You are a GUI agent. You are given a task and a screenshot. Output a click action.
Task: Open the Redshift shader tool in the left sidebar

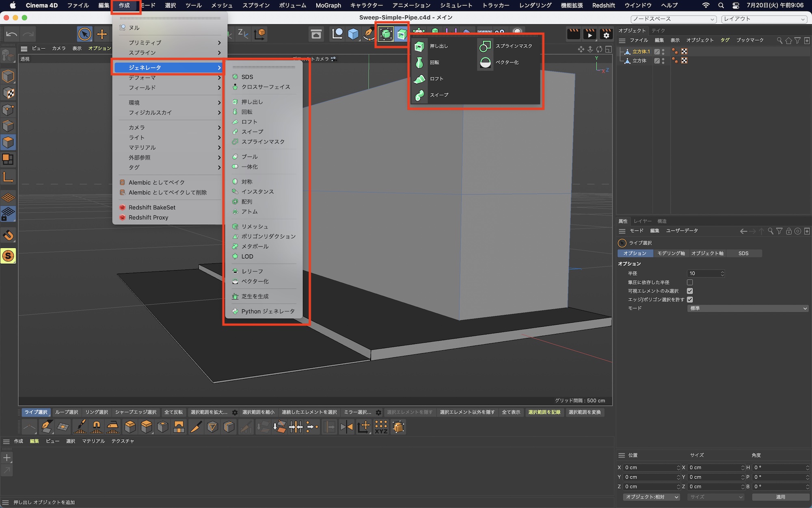click(8, 256)
